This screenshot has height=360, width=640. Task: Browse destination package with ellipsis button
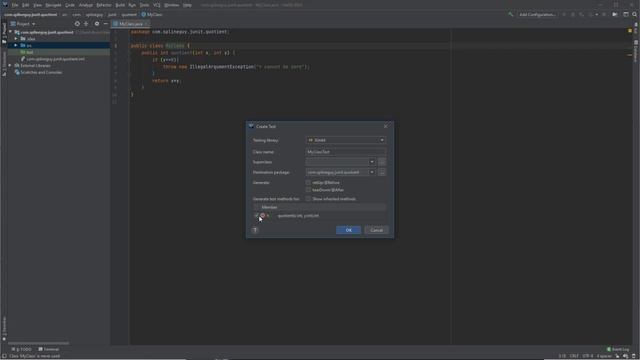[382, 172]
